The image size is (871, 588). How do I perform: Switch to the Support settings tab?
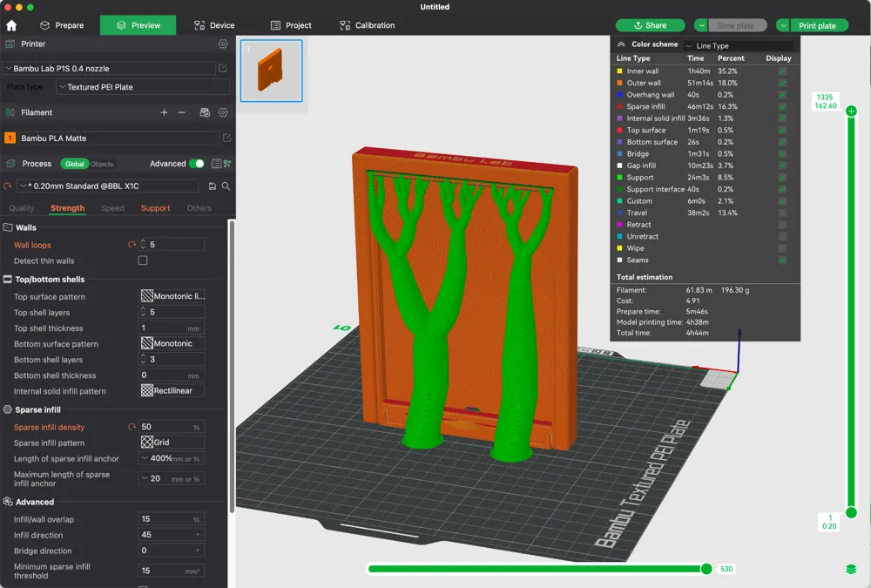pyautogui.click(x=155, y=208)
